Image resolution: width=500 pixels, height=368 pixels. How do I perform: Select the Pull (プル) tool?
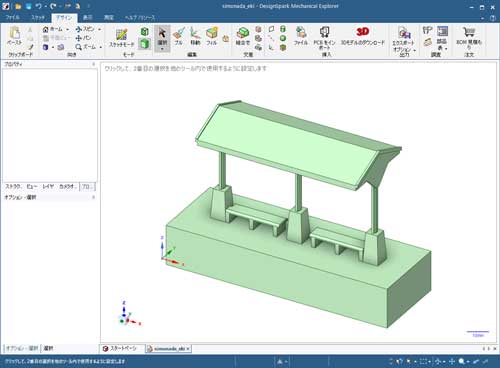(179, 36)
